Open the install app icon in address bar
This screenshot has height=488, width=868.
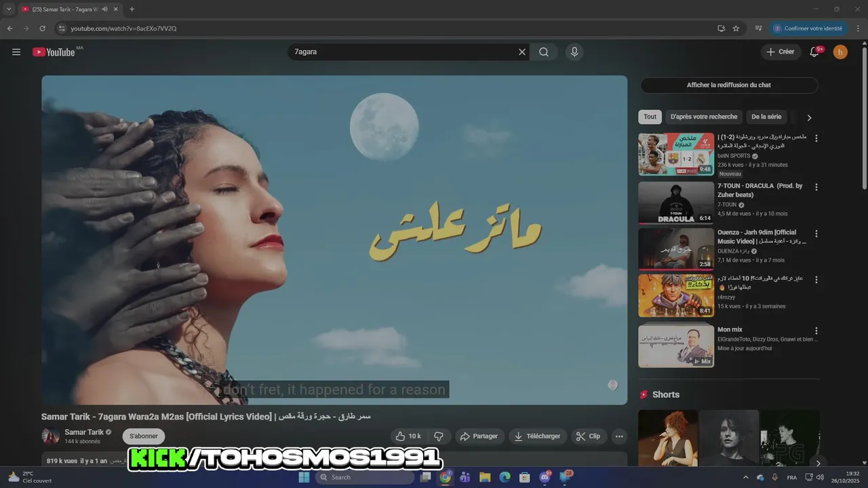721,28
